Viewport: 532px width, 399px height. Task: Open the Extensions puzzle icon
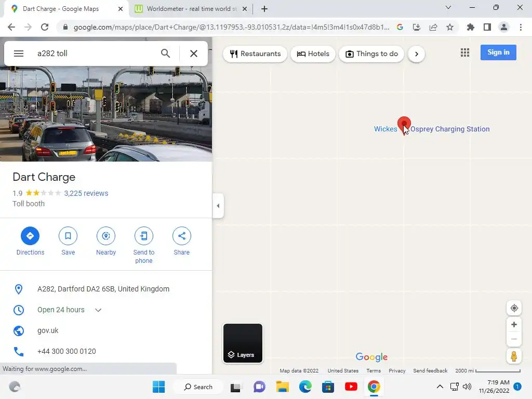471,27
